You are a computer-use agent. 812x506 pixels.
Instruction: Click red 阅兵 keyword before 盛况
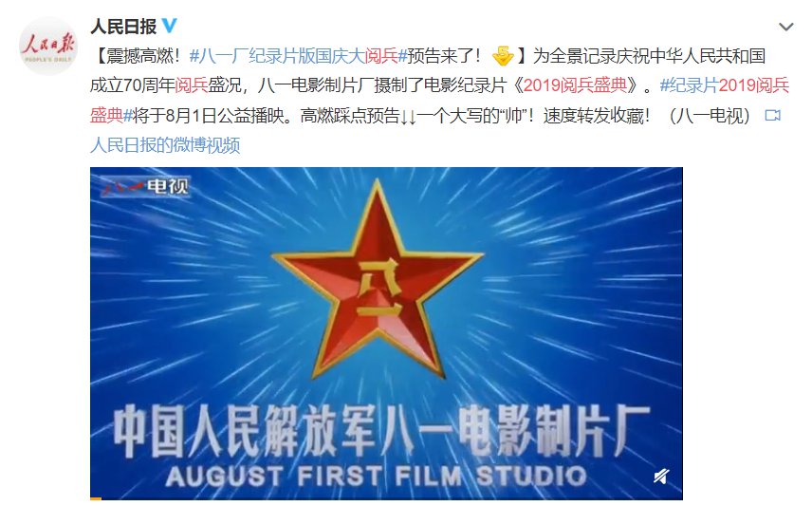[x=192, y=85]
